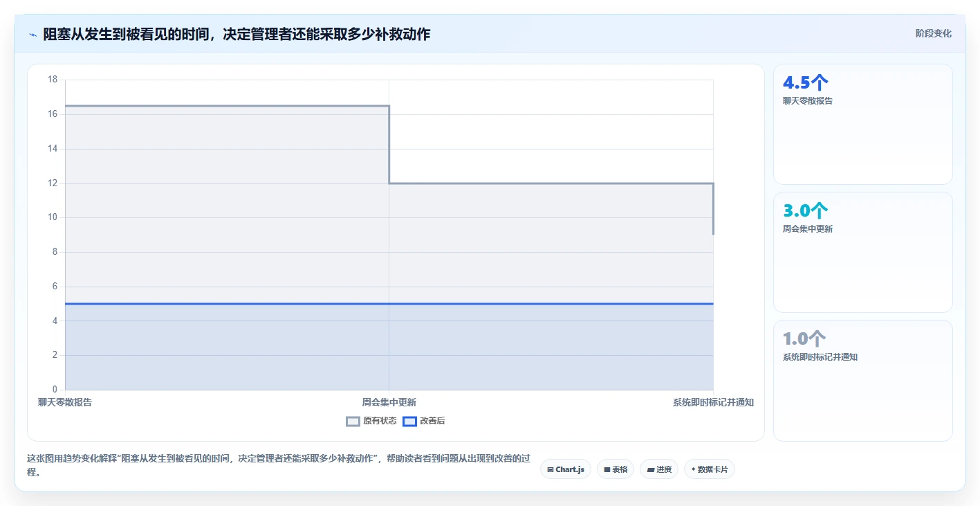
Task: Click the 表格 tag icon
Action: tap(607, 469)
